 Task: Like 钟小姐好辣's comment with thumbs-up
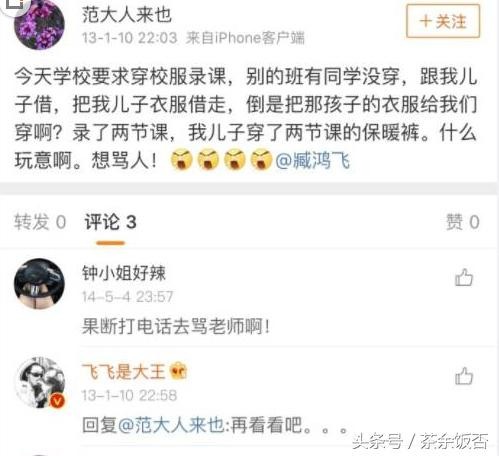click(x=464, y=277)
